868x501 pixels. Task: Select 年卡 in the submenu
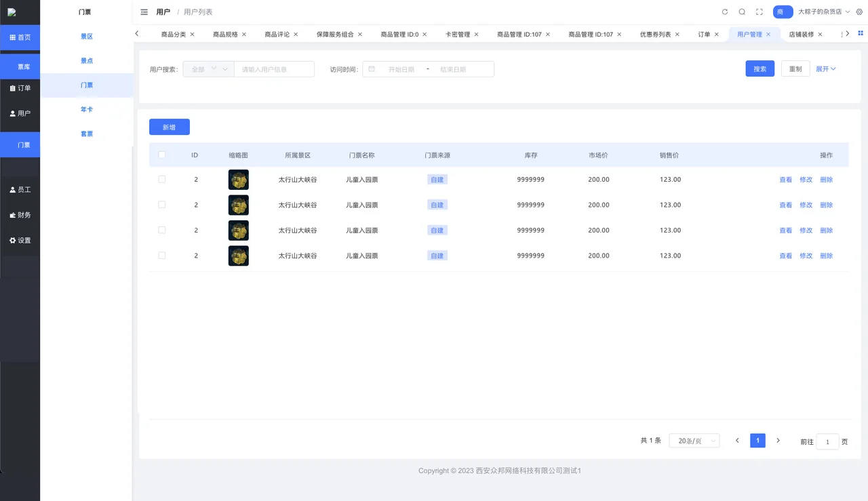[87, 109]
